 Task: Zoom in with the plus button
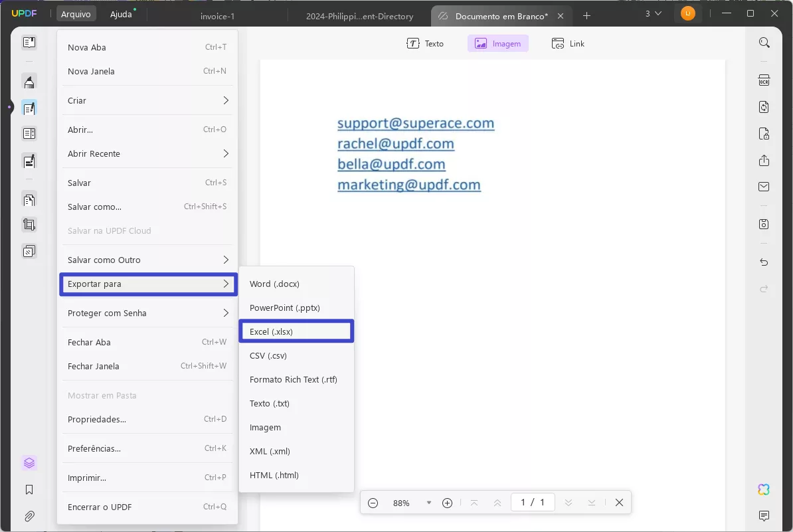(x=447, y=503)
